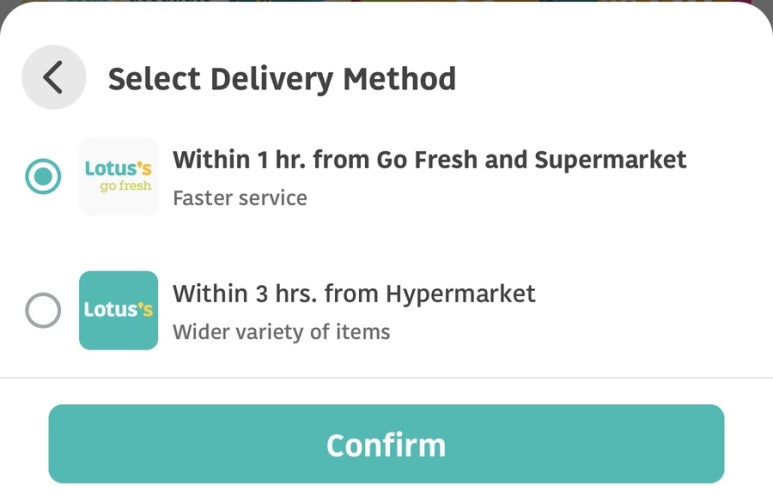Click the yellow "'s" in hypermarket logo
773x503 pixels.
click(145, 310)
